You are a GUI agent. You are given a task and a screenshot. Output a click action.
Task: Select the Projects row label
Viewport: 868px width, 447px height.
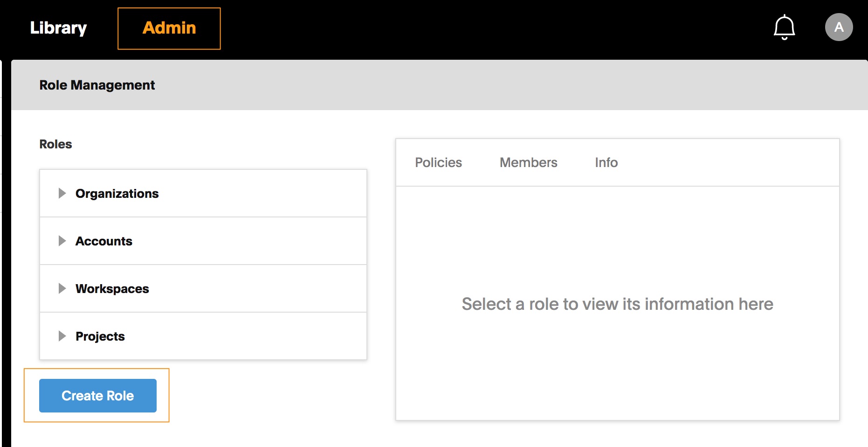coord(100,336)
